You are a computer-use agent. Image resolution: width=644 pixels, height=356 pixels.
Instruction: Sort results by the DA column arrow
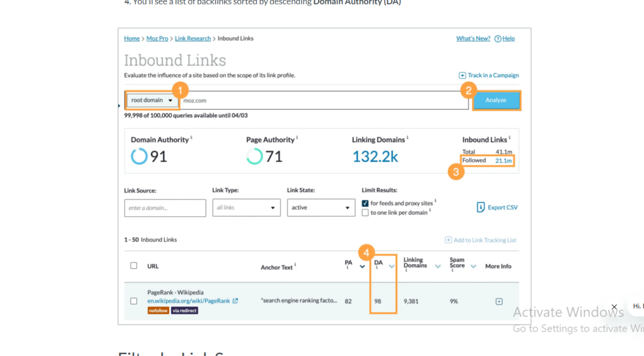tap(392, 267)
